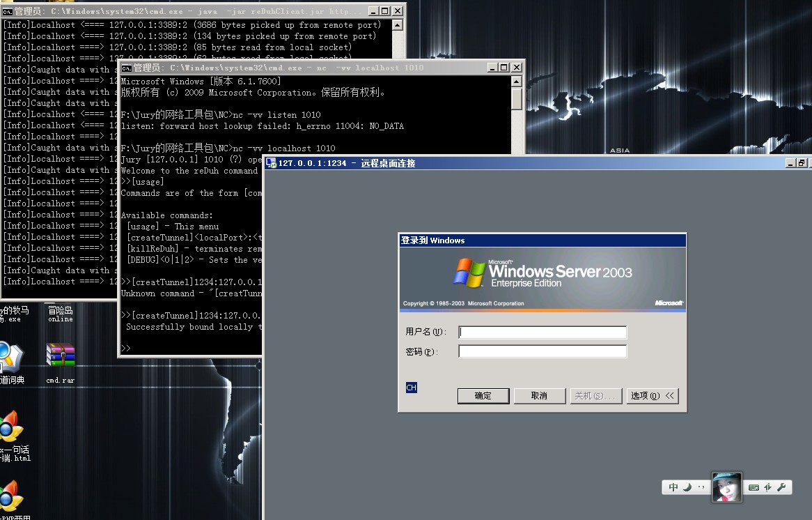Viewport: 812px width, 520px height.
Task: Click the 密码 password input field
Action: coord(542,351)
